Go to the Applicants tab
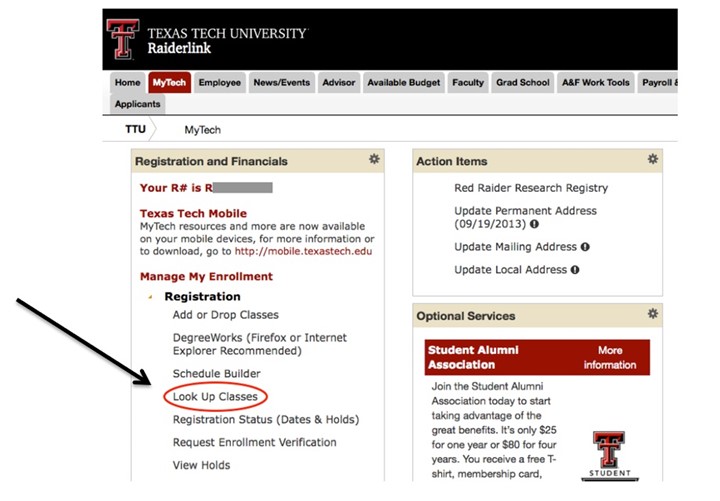Viewport: 720px width, 501px height. [137, 104]
